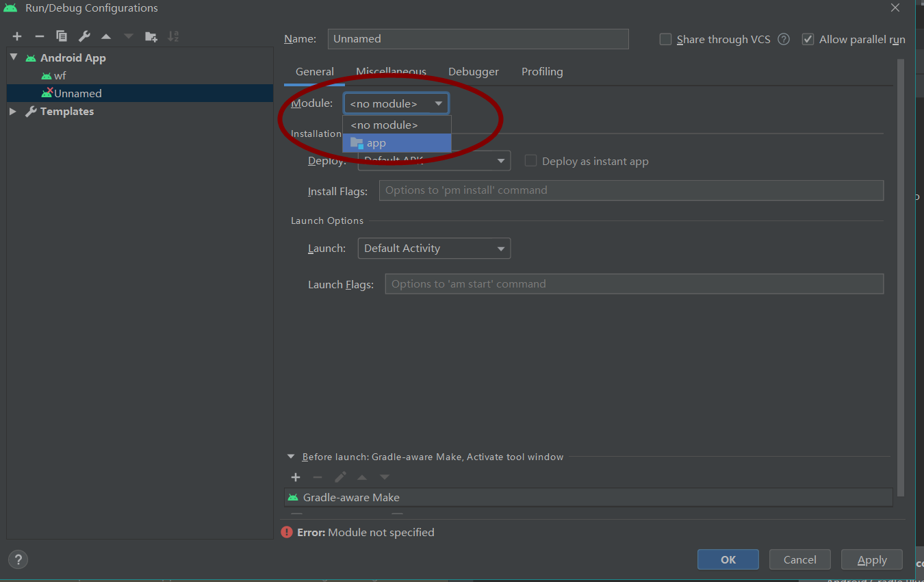
Task: Select Templates in configuration tree
Action: point(140,111)
